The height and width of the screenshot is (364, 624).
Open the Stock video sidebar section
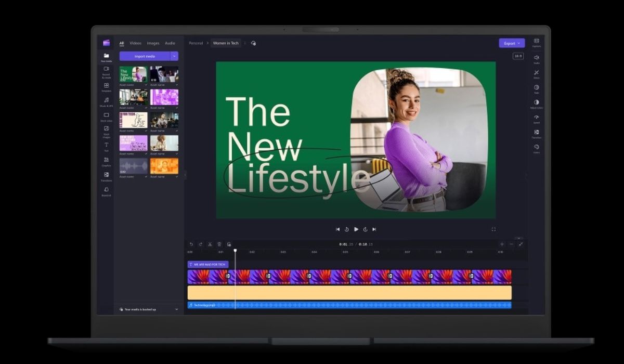pyautogui.click(x=106, y=117)
